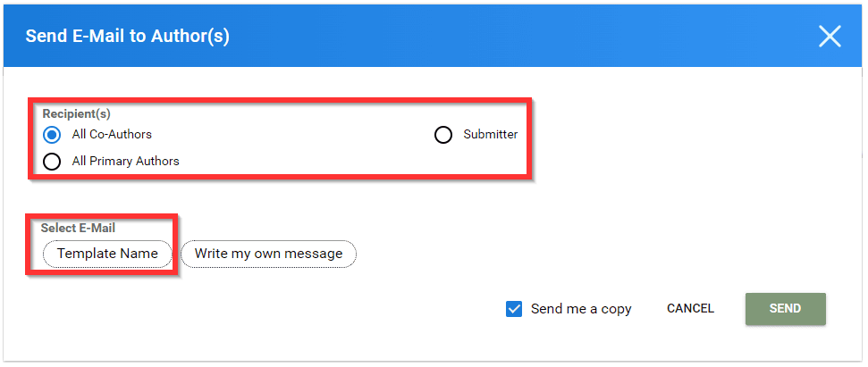Click the white X icon in header
This screenshot has height=367, width=868.
click(830, 37)
